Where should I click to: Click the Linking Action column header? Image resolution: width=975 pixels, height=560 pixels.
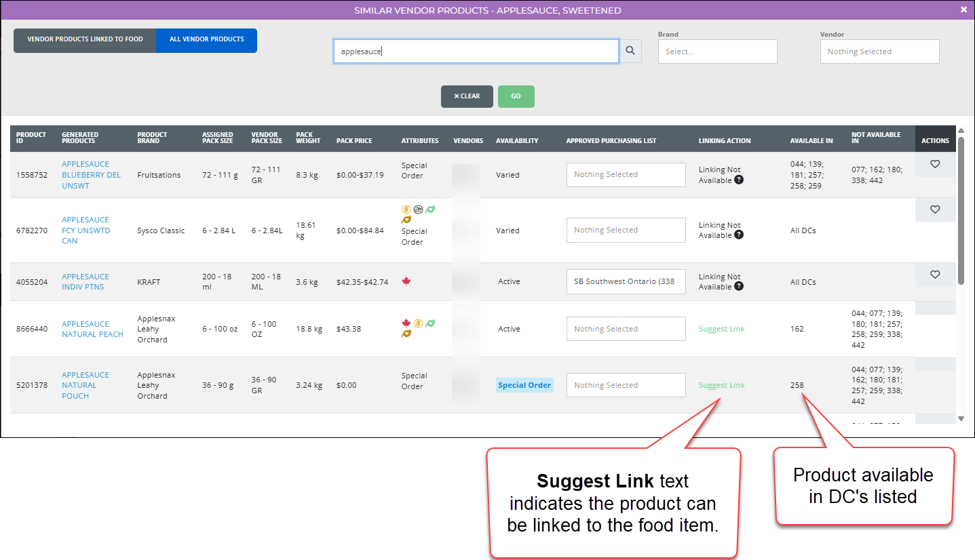point(725,141)
